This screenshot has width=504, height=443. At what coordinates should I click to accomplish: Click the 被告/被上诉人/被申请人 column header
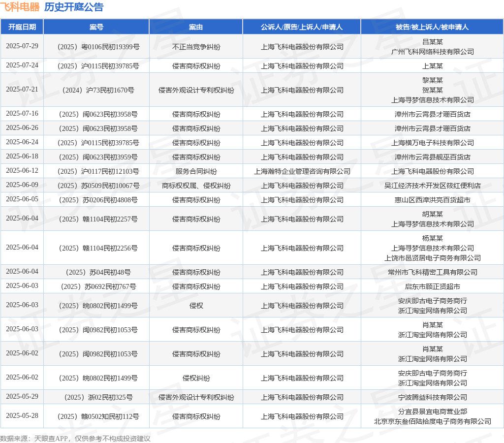(x=432, y=27)
